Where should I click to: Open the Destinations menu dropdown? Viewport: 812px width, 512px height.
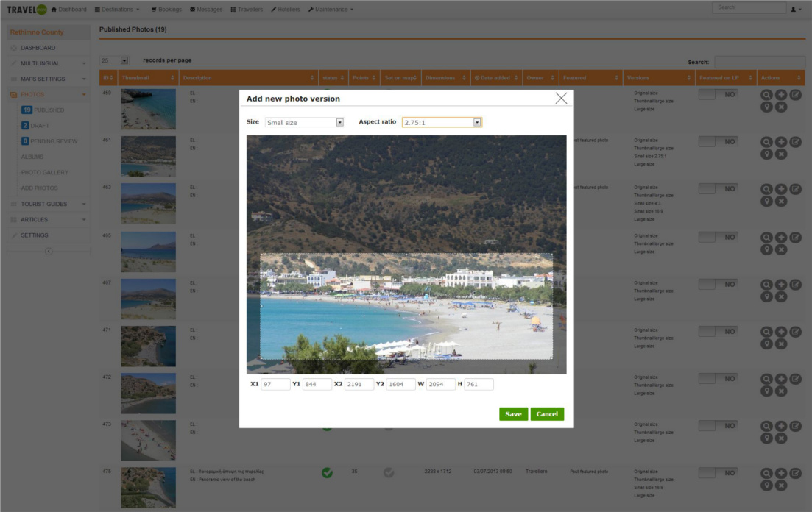click(117, 10)
